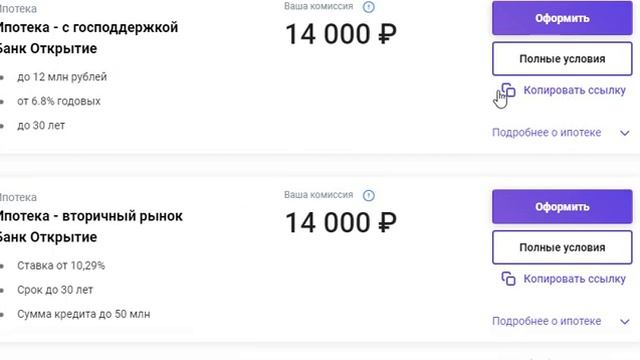Click the Ипотека - с господдержкой title
The height and width of the screenshot is (360, 640).
[89, 27]
